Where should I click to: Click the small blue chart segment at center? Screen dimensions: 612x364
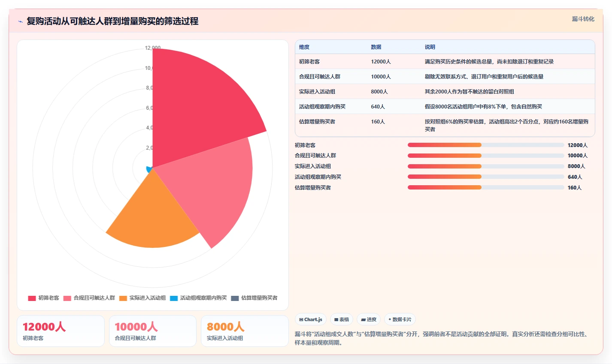pyautogui.click(x=150, y=169)
